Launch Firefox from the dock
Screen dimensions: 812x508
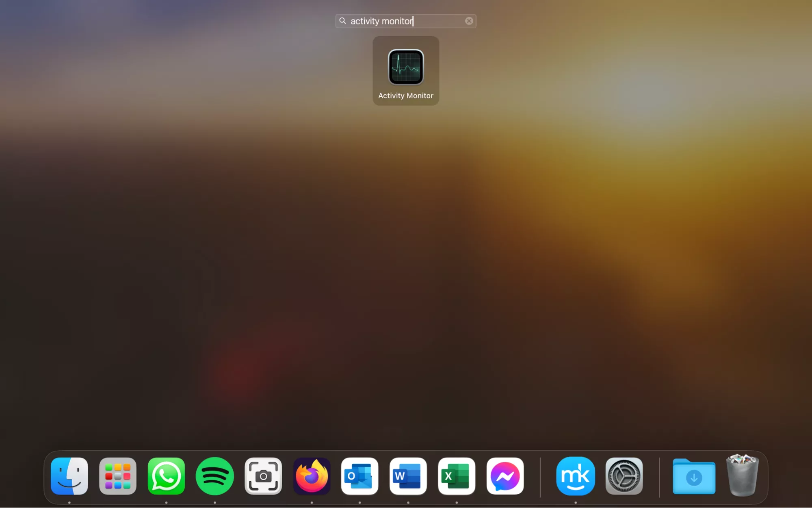point(312,476)
